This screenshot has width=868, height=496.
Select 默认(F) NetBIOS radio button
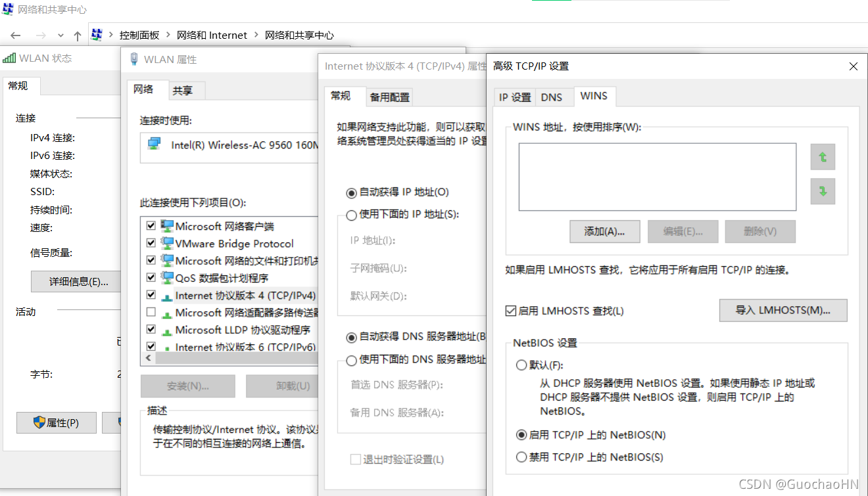tap(521, 365)
